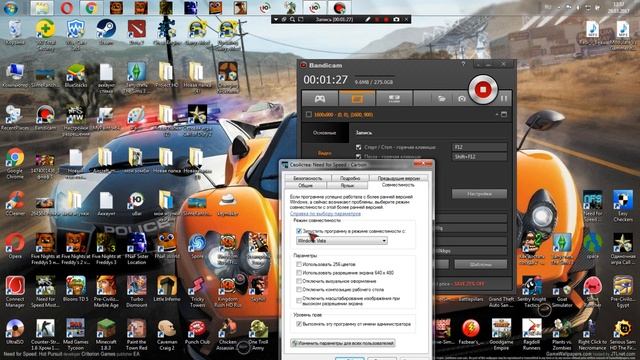The width and height of the screenshot is (640, 360).
Task: Open Caveman Craig 2 desktop shortcut
Action: point(167,335)
